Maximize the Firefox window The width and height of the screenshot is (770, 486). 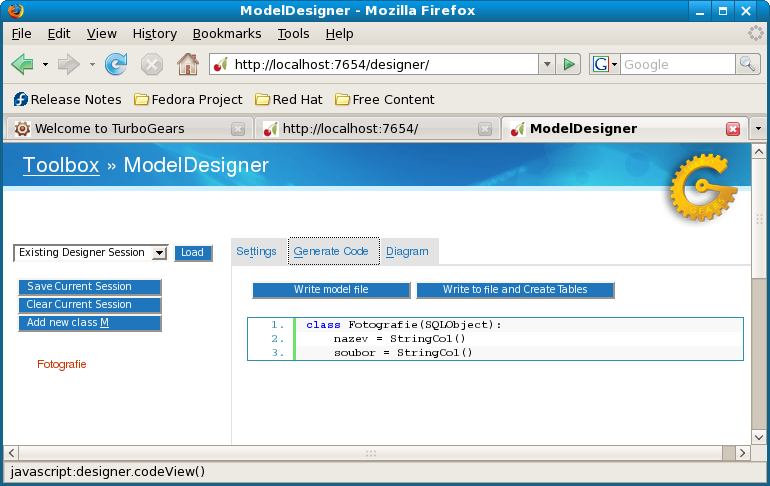(x=723, y=11)
